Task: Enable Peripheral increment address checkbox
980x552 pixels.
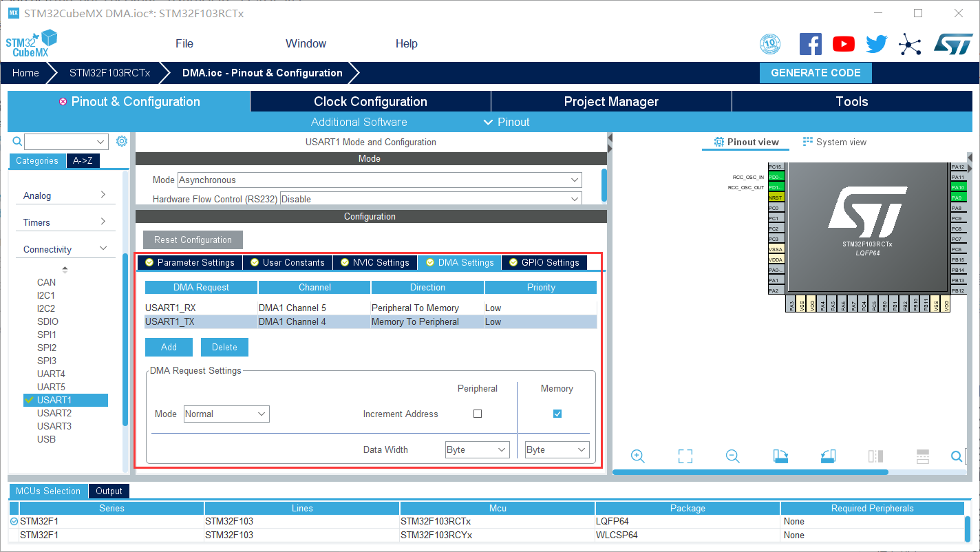Action: tap(478, 414)
